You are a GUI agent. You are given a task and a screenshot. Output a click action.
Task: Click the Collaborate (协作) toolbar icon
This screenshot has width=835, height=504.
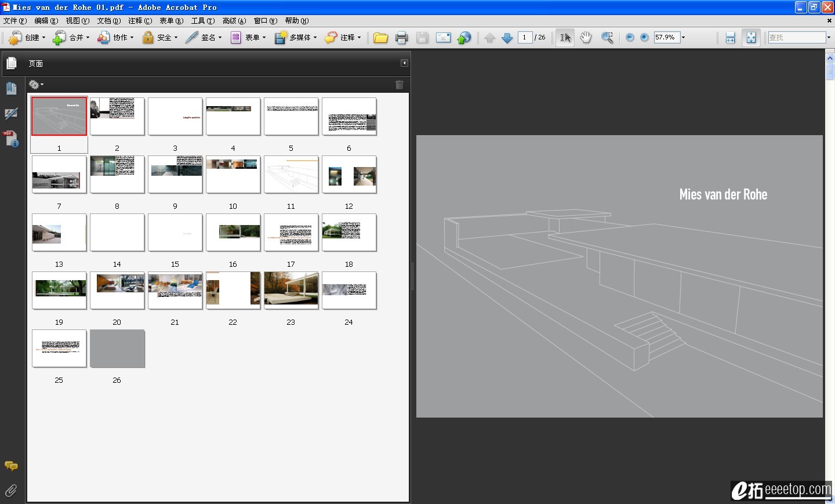pyautogui.click(x=103, y=38)
